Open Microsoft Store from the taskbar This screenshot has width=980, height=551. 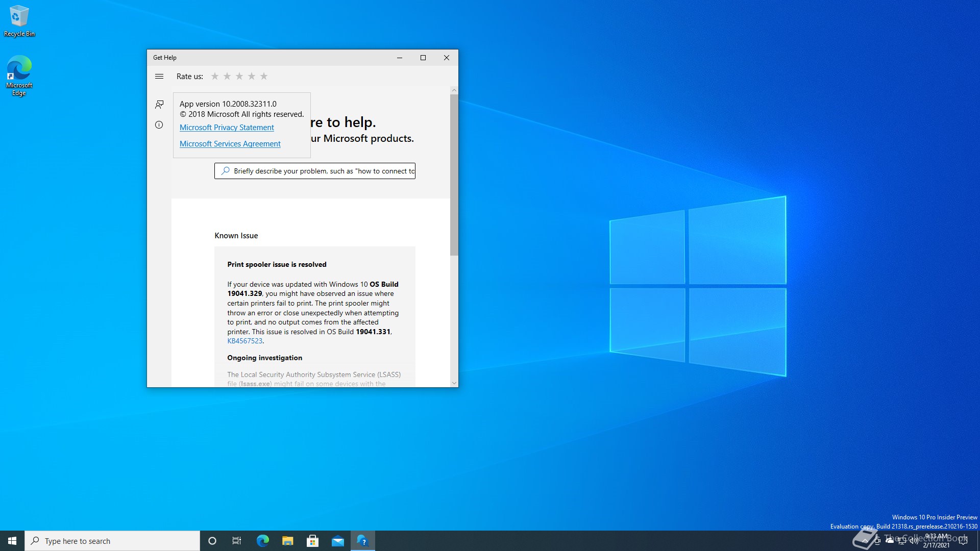pyautogui.click(x=312, y=541)
